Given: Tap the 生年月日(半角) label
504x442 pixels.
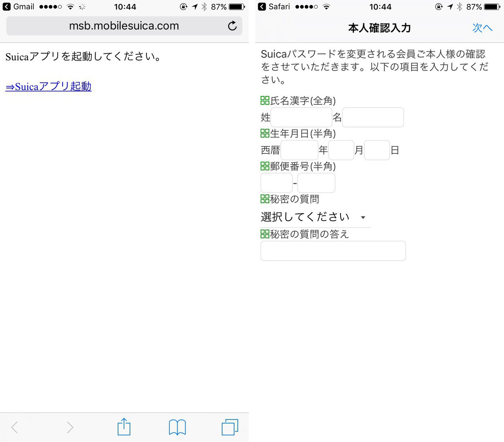Looking at the screenshot, I should pos(303,133).
